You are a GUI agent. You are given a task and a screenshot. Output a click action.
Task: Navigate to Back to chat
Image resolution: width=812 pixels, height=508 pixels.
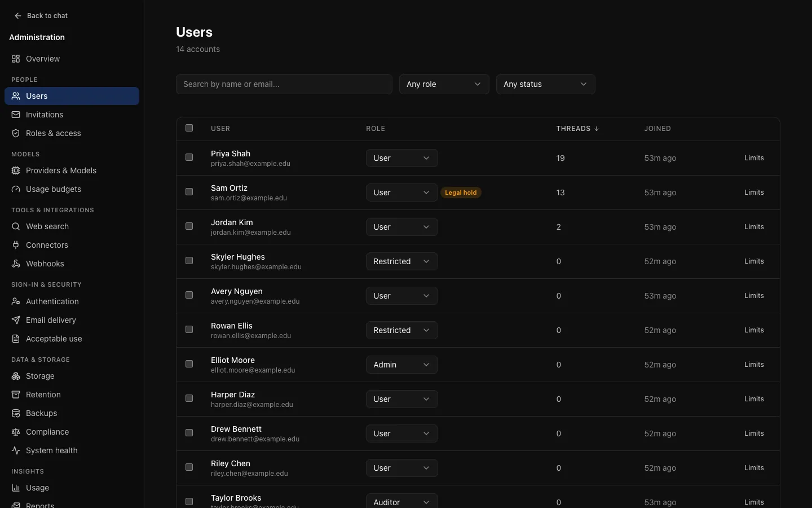point(41,16)
